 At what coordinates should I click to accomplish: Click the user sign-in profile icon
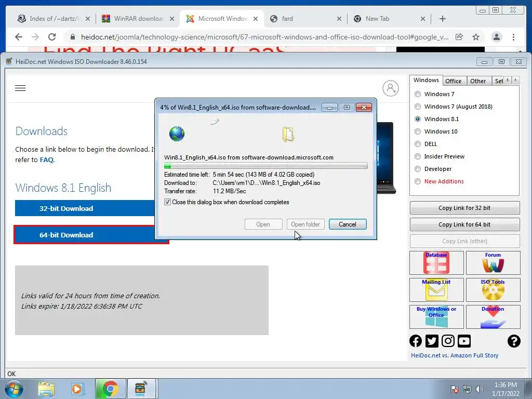tap(391, 88)
